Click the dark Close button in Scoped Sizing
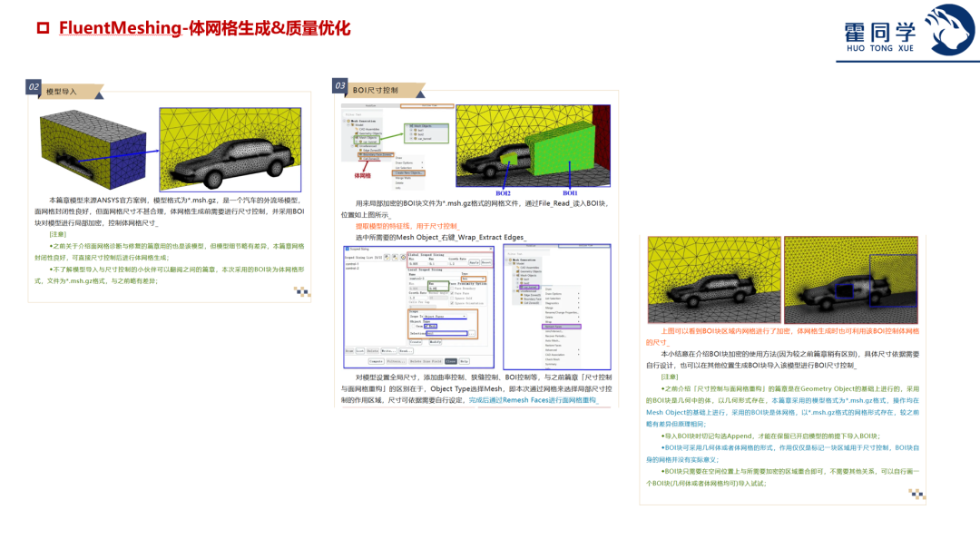This screenshot has width=980, height=549. [451, 361]
